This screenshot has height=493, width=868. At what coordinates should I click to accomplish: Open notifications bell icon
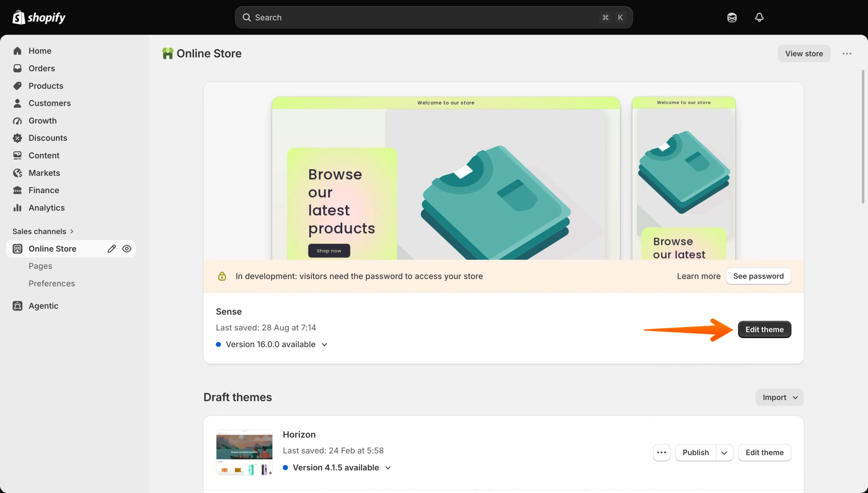coord(759,17)
